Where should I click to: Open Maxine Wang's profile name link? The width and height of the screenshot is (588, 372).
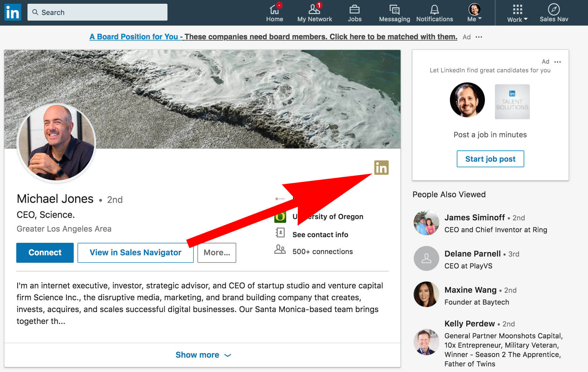click(x=471, y=290)
